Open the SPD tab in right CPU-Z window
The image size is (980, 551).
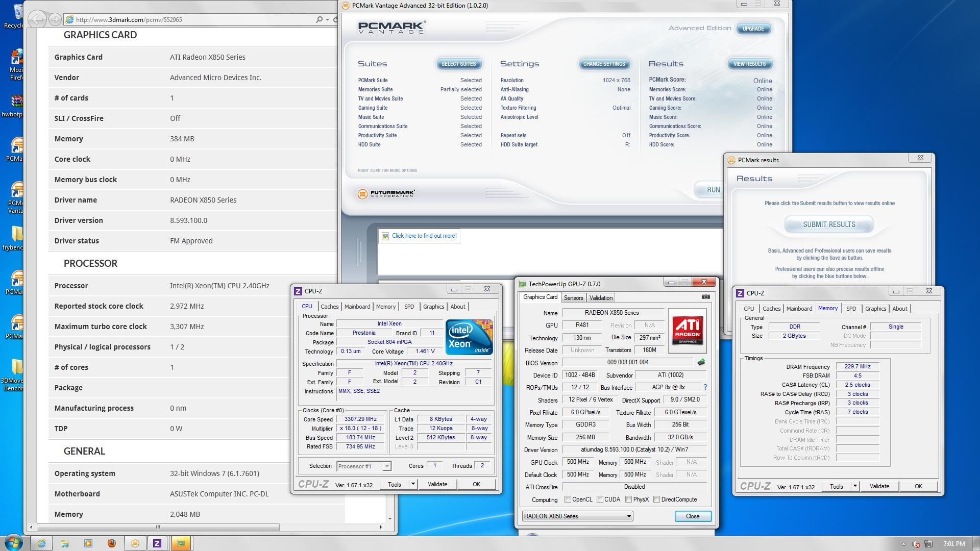[x=851, y=309]
